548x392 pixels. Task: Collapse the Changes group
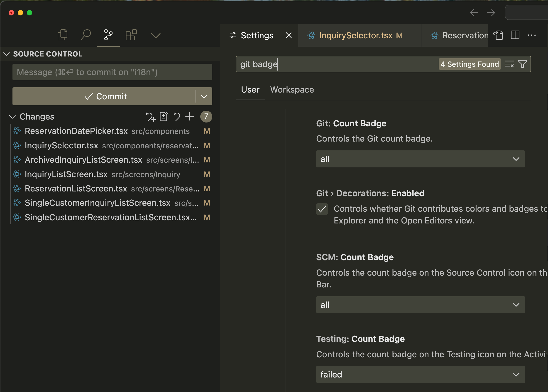pyautogui.click(x=12, y=117)
